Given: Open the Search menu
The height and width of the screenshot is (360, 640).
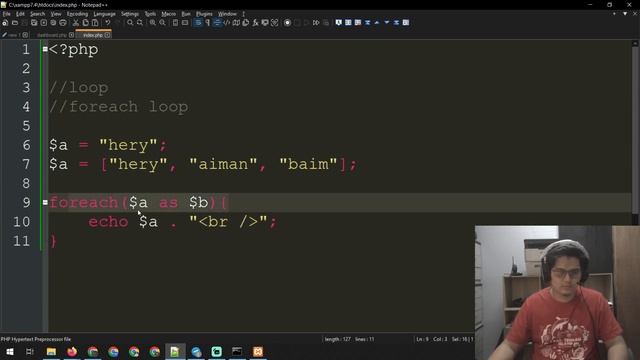Looking at the screenshot, I should [x=37, y=14].
